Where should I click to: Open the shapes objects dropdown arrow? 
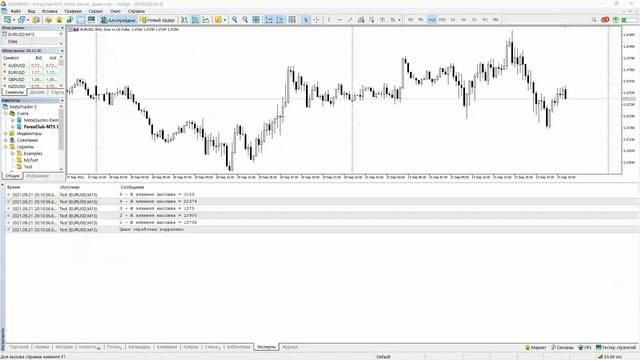pyautogui.click(x=399, y=20)
